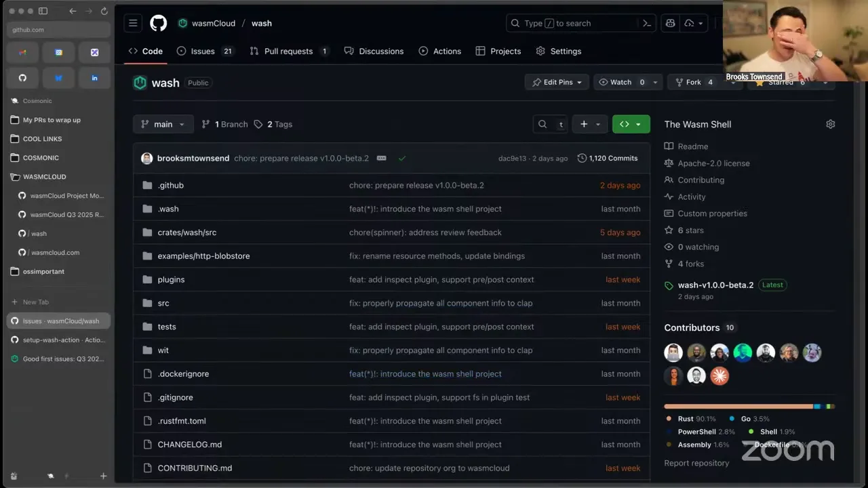Collapse the WASMCLOUD folder in sidebar
This screenshot has height=488, width=868.
45,177
